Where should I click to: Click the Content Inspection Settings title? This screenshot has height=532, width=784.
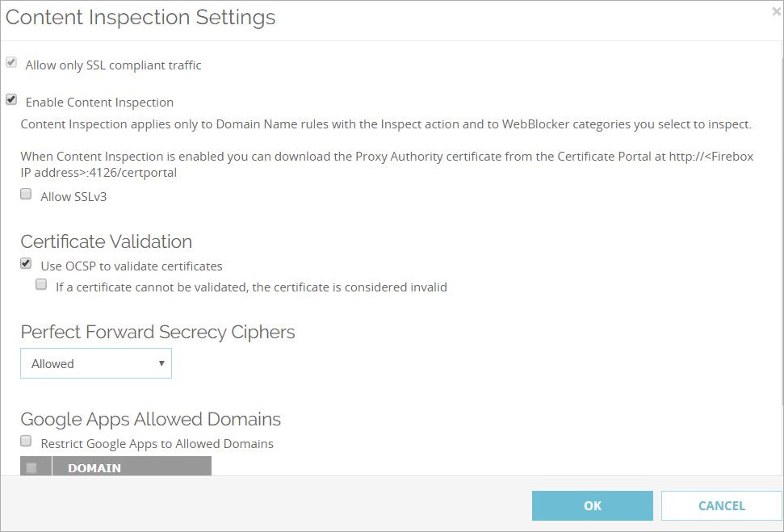tap(140, 17)
